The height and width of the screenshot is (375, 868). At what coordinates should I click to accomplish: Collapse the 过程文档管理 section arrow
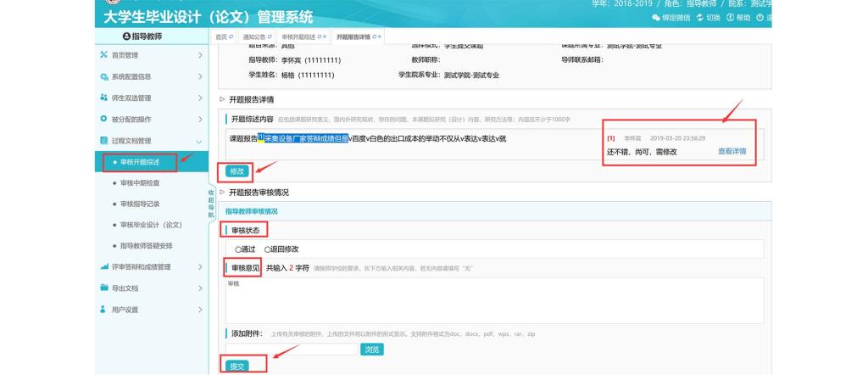pos(200,141)
